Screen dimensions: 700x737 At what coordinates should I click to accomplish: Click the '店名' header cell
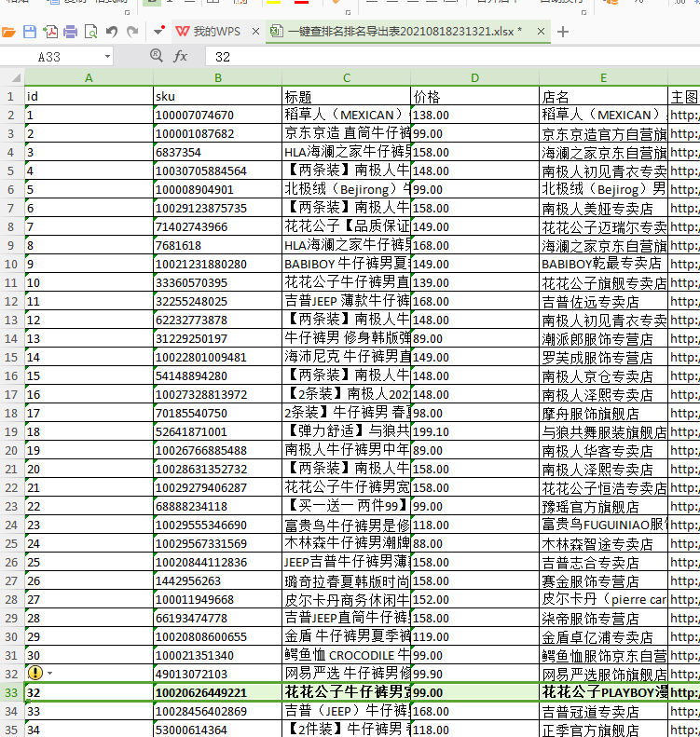pyautogui.click(x=603, y=96)
